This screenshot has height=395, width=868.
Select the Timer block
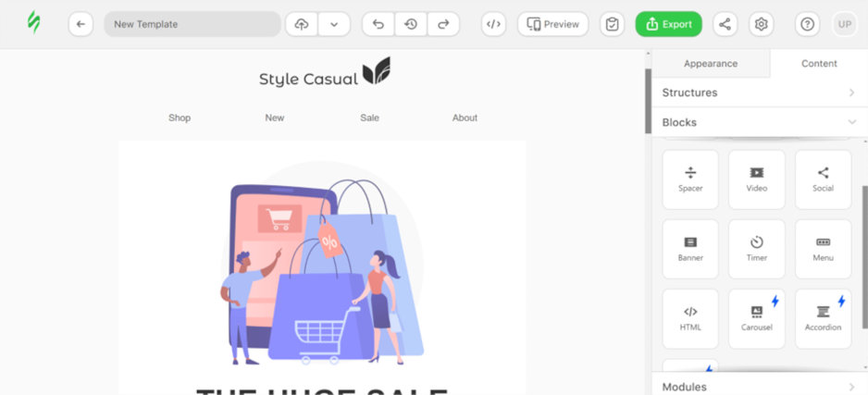point(757,249)
